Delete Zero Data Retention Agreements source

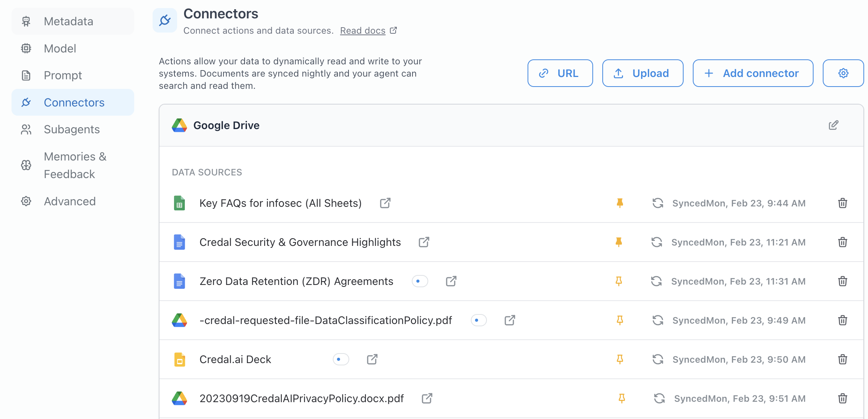(x=842, y=281)
